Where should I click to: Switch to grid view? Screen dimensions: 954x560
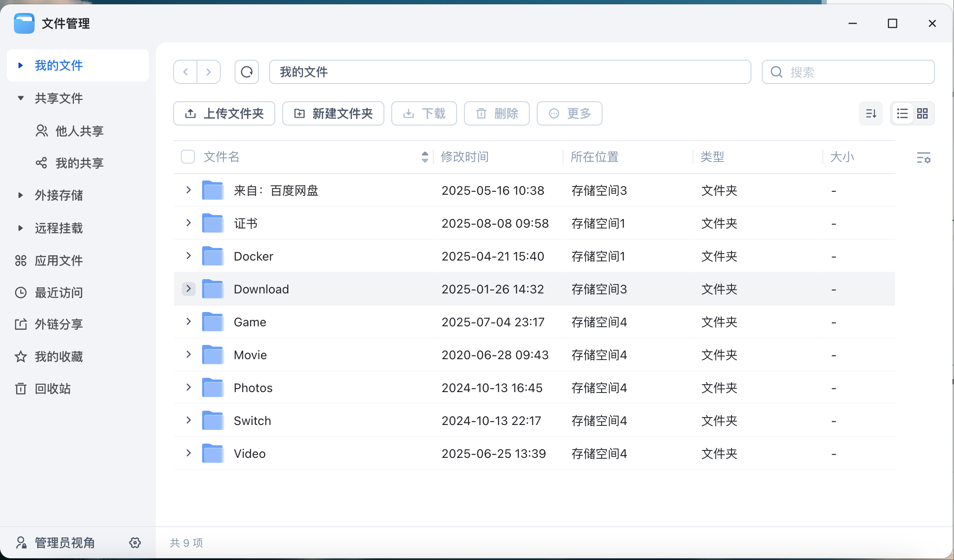(x=922, y=113)
